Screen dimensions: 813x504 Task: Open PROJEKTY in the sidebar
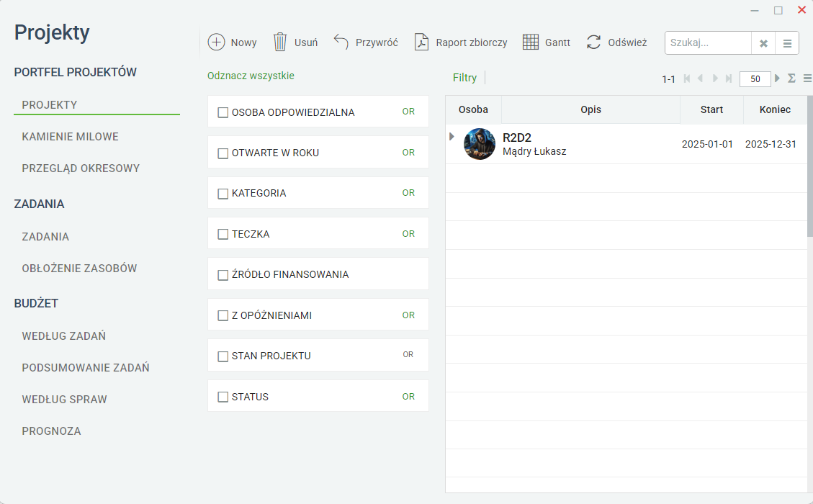pyautogui.click(x=49, y=104)
